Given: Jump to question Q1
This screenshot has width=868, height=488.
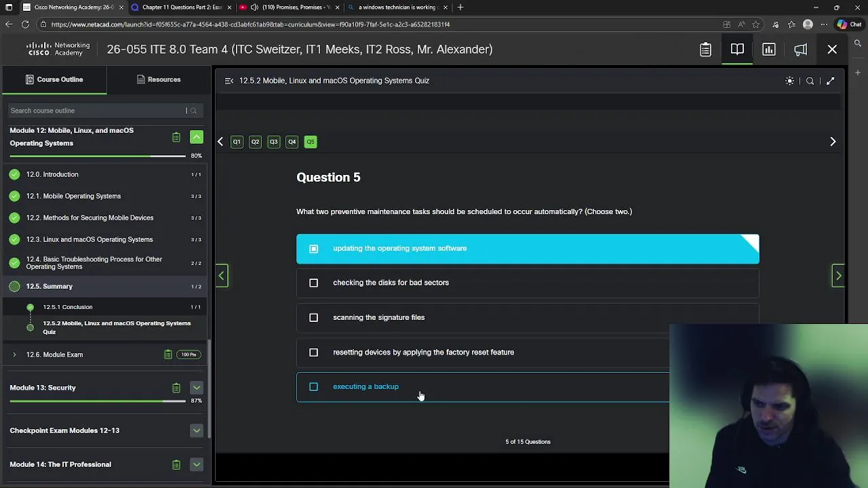Looking at the screenshot, I should (237, 142).
